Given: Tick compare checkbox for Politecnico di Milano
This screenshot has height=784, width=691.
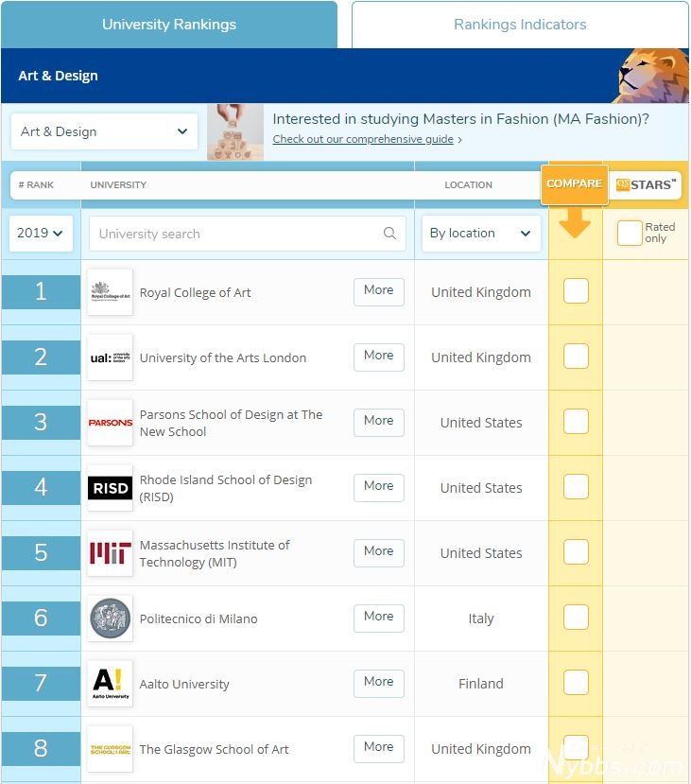Looking at the screenshot, I should (576, 617).
